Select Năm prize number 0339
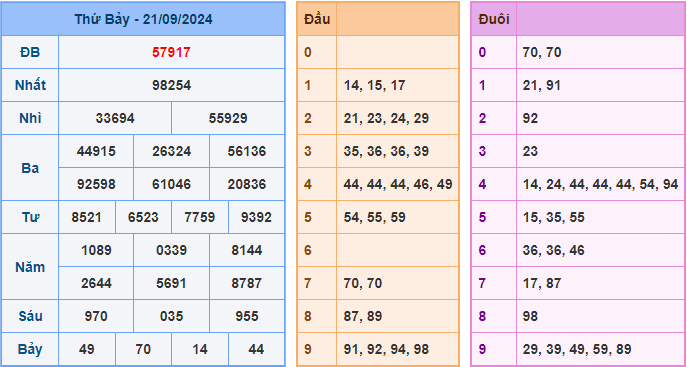 click(x=171, y=250)
